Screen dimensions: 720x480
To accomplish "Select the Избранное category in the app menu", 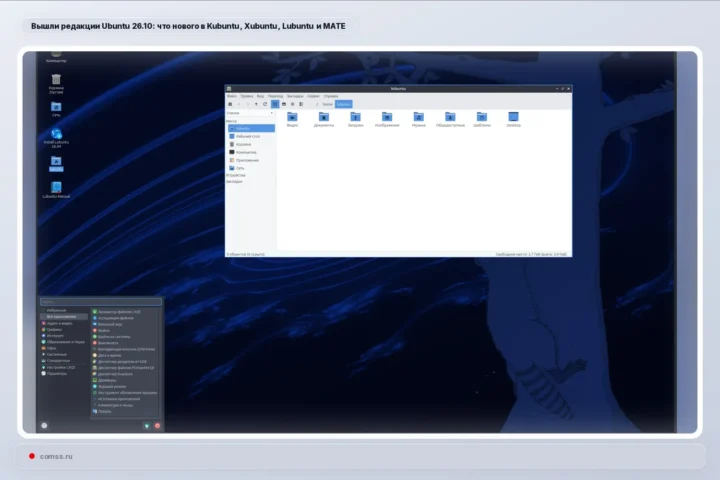I will coord(64,311).
